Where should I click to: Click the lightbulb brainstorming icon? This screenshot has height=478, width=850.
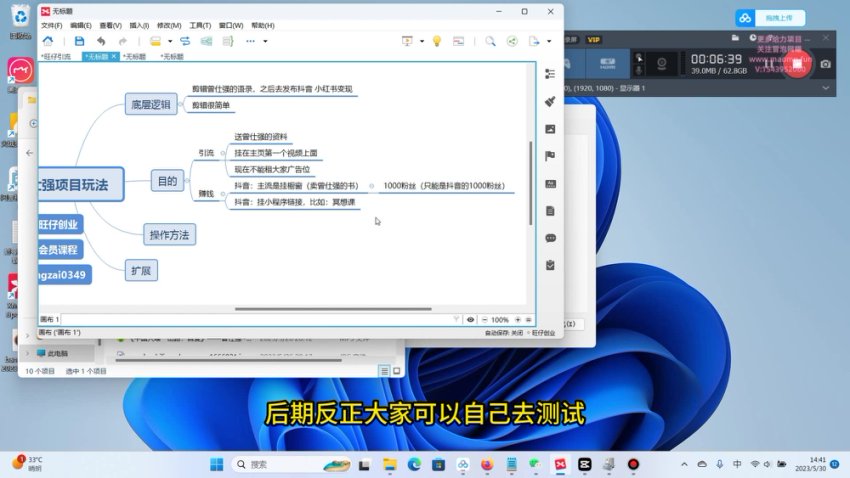[436, 41]
